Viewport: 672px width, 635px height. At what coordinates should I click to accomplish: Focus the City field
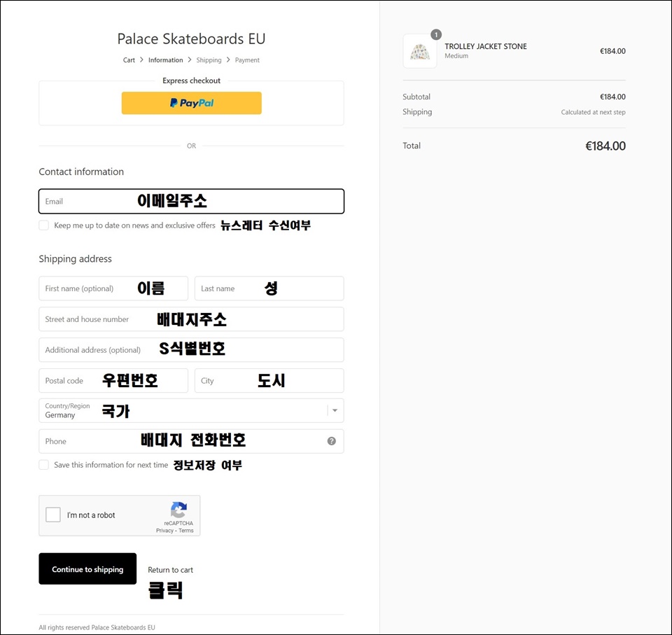coord(269,381)
